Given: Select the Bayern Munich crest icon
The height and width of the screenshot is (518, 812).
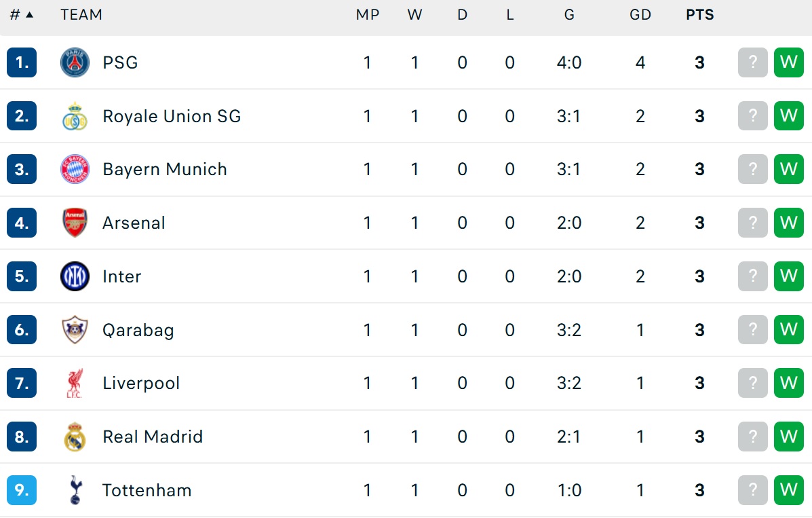Looking at the screenshot, I should click(75, 170).
